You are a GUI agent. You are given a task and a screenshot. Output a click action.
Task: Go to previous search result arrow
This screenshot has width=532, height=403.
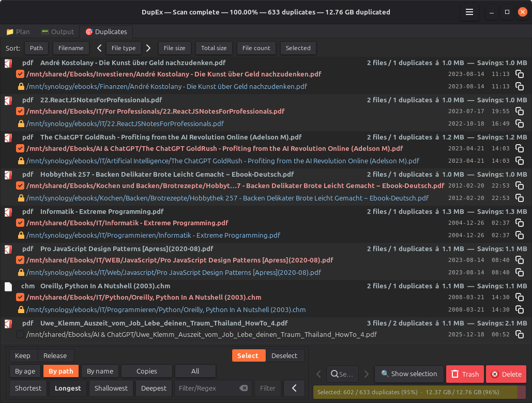pyautogui.click(x=318, y=374)
